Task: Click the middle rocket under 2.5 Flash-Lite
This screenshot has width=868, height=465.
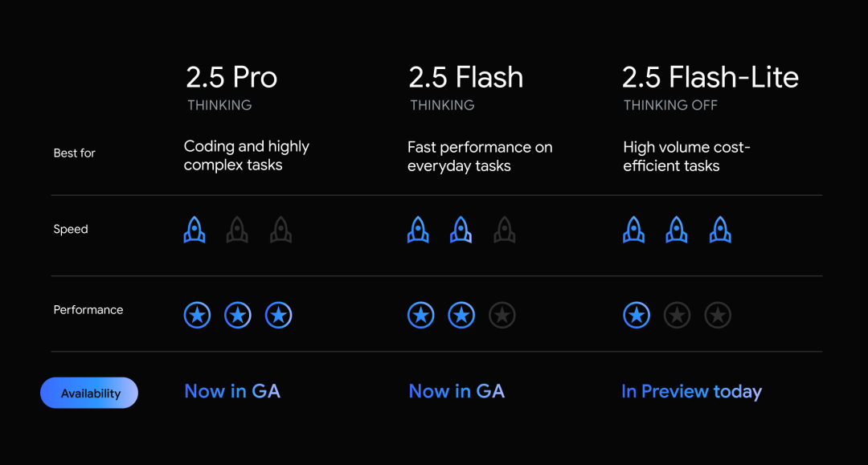Action: tap(677, 230)
